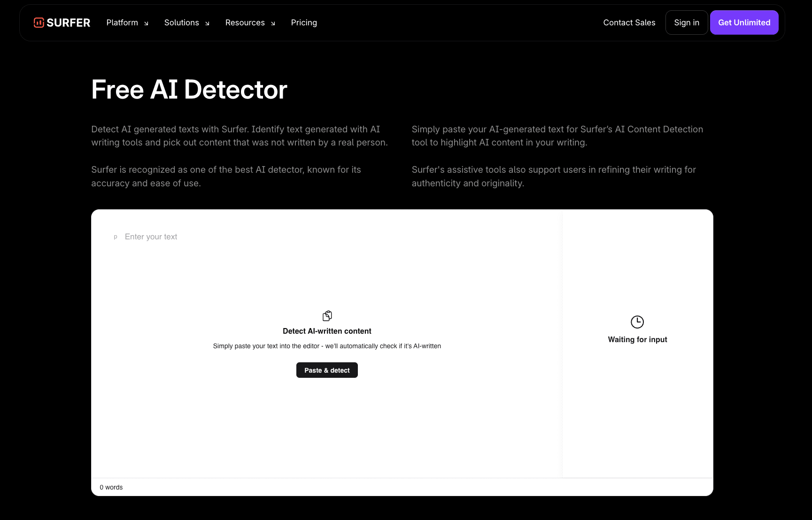
Task: Open Contact Sales
Action: pos(629,22)
